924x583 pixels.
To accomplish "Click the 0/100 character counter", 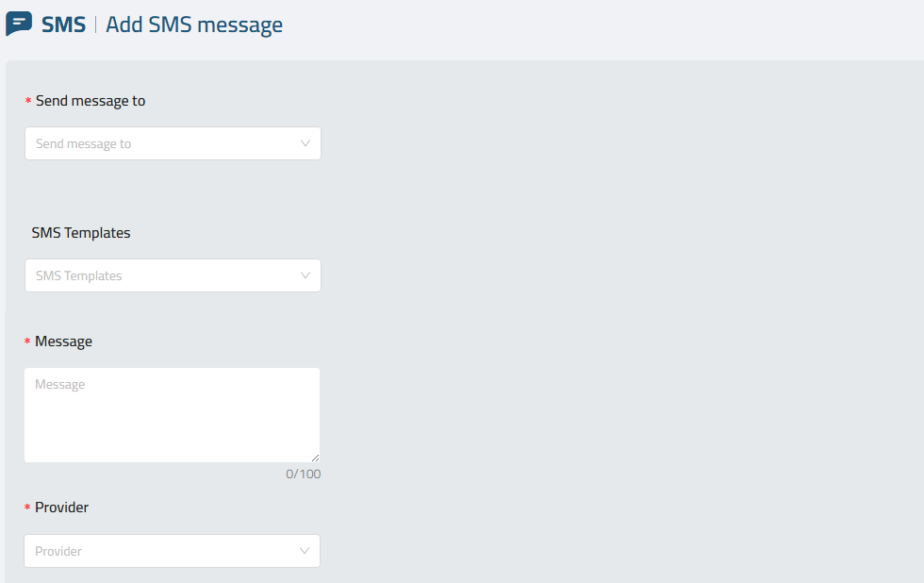I will (x=303, y=474).
